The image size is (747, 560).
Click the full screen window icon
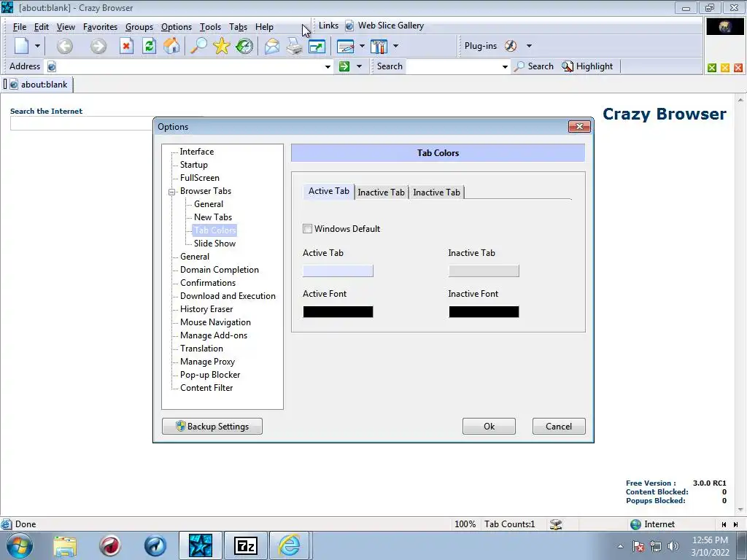[317, 46]
